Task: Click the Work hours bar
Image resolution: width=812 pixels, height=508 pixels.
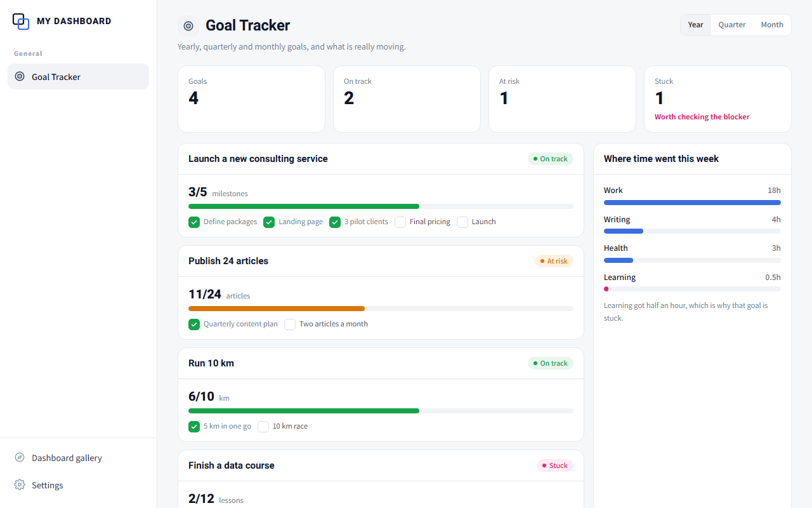Action: pyautogui.click(x=692, y=203)
